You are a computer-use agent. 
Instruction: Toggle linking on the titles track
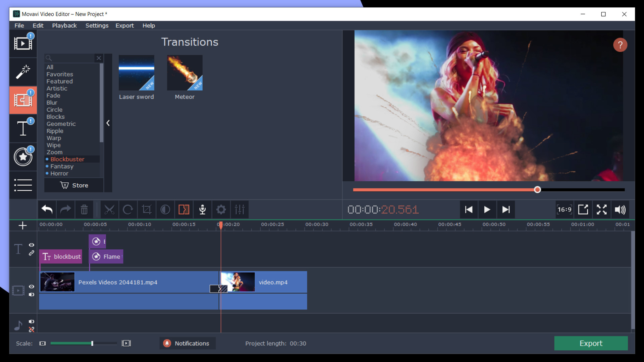pyautogui.click(x=32, y=253)
